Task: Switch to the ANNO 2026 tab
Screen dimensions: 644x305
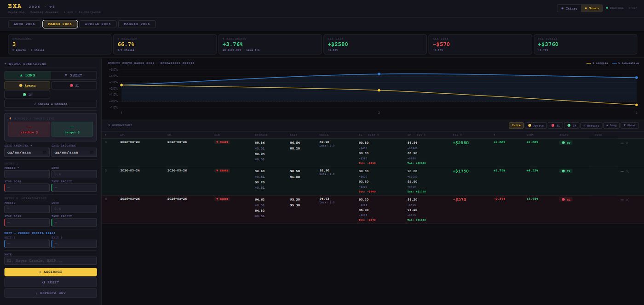Action: 24,24
